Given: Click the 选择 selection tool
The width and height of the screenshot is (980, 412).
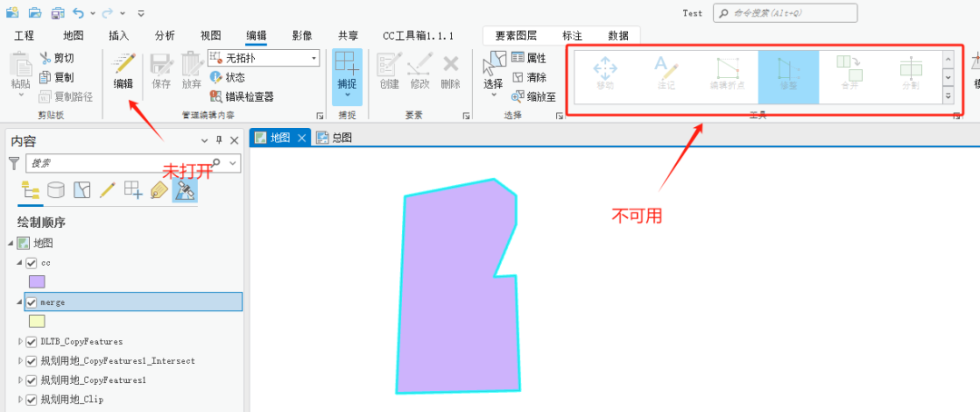Looking at the screenshot, I should point(494,74).
